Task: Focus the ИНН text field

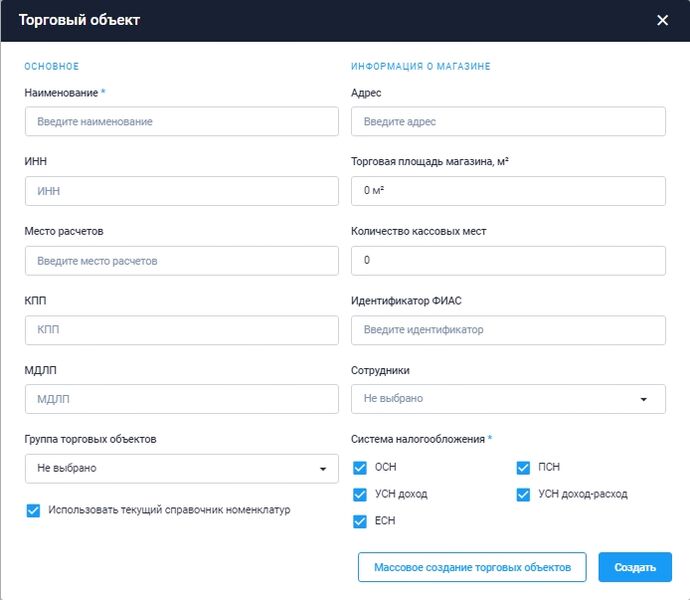Action: [181, 191]
